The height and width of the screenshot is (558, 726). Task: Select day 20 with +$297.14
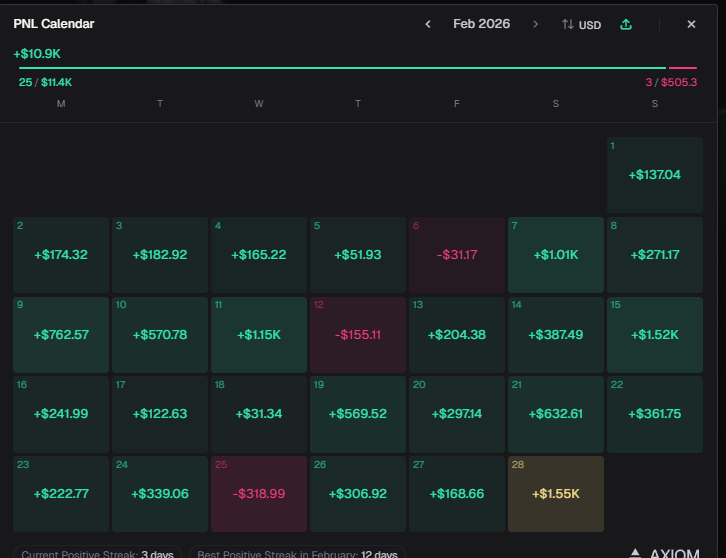(457, 414)
